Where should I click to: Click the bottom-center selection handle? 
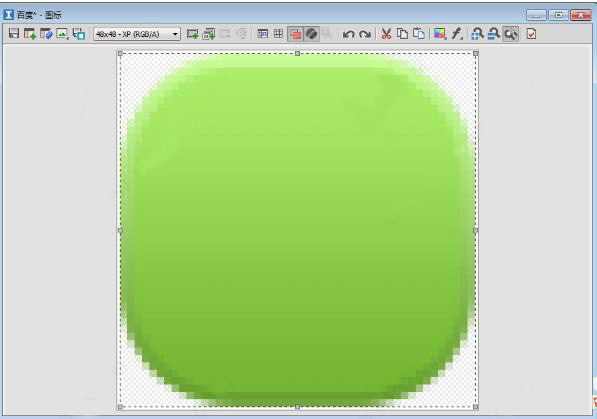pos(297,407)
